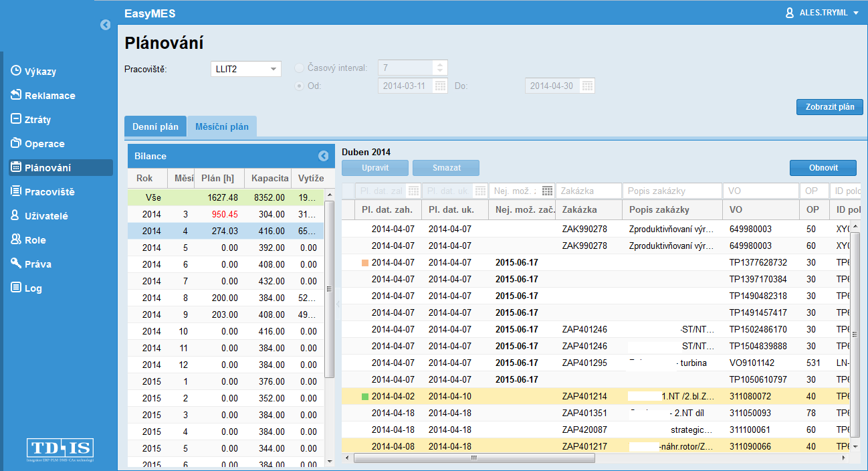Screen dimensions: 868x471
Task: Click the Zakázka filter input field
Action: 588,191
